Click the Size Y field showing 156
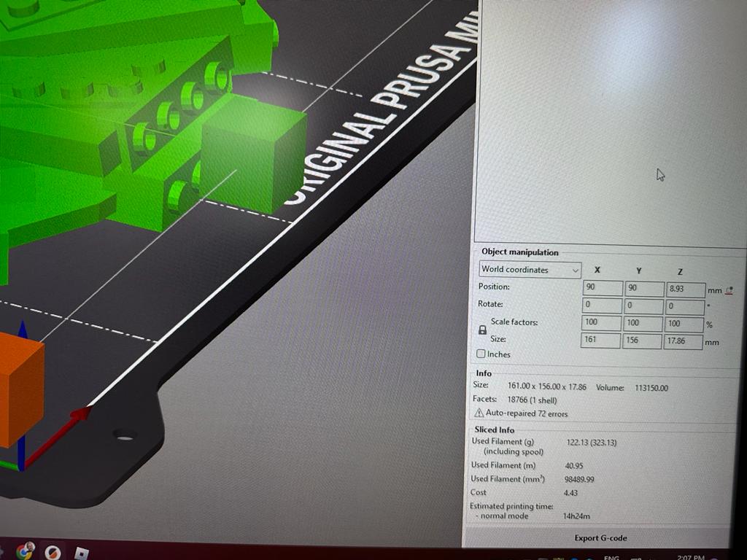The image size is (747, 560). coord(642,341)
